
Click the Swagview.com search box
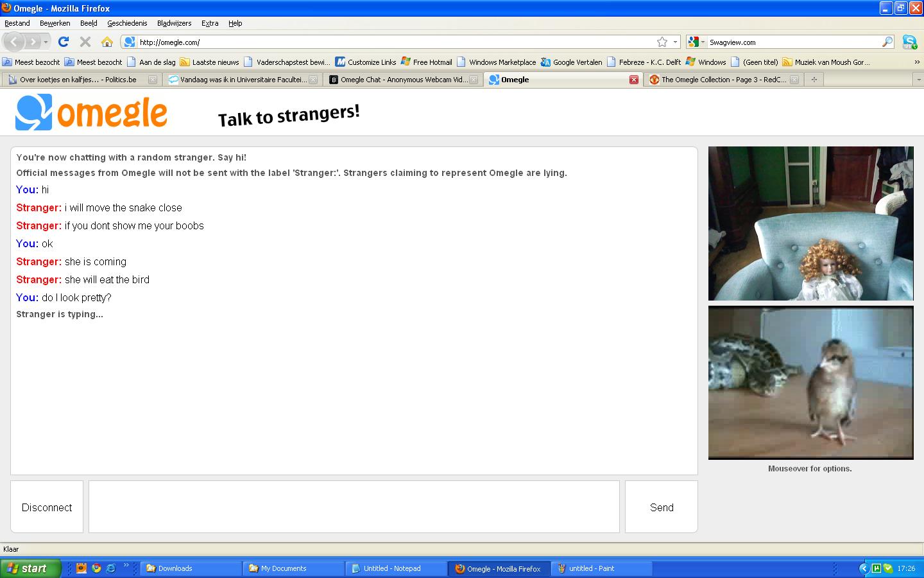794,42
